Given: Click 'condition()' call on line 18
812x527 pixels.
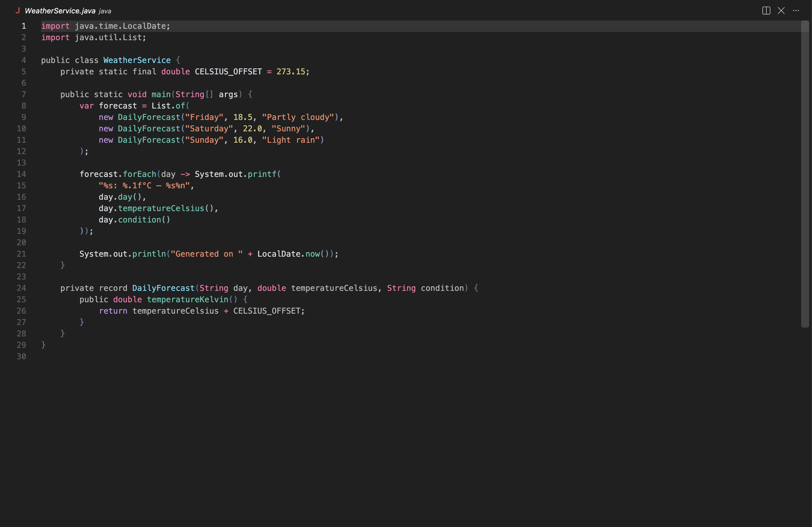Looking at the screenshot, I should (x=144, y=220).
